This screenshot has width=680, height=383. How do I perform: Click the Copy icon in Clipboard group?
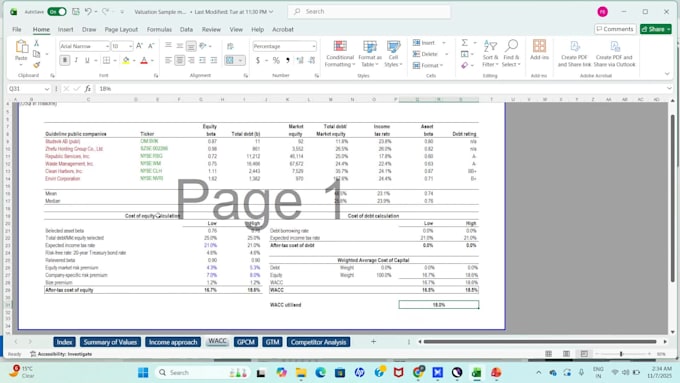point(36,54)
